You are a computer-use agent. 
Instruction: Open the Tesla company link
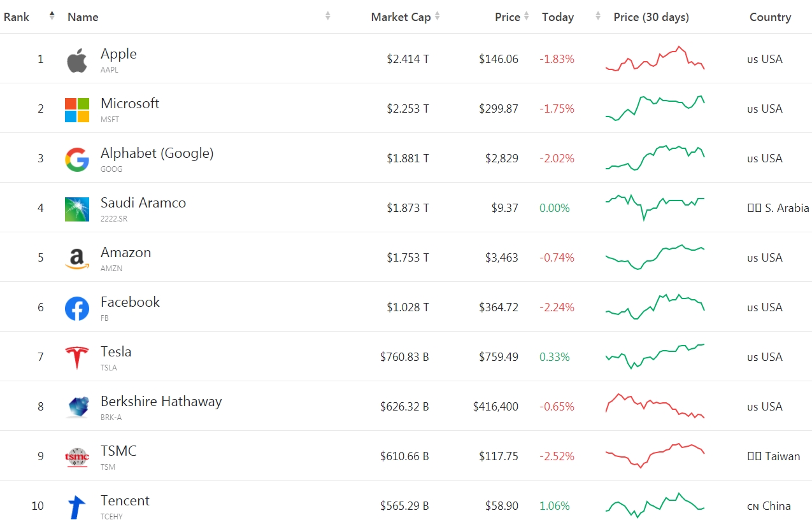116,352
